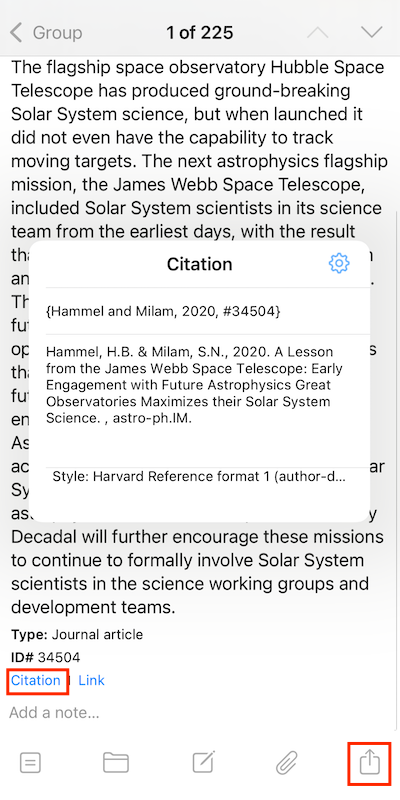This screenshot has width=400, height=800.
Task: Tap the Citation popup title
Action: (x=199, y=264)
